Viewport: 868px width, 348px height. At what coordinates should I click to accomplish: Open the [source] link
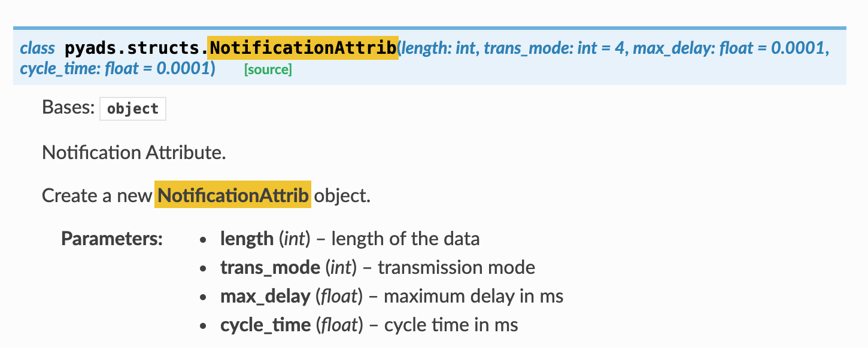[x=268, y=70]
